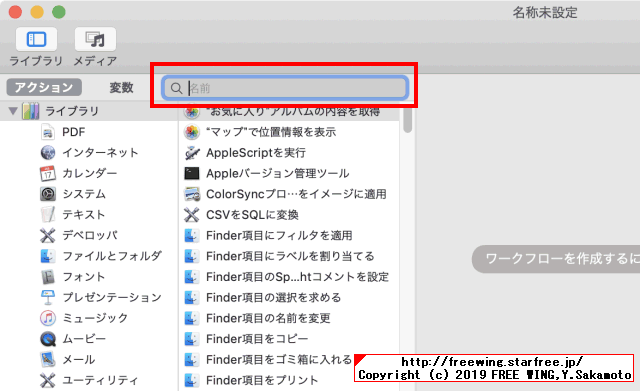Screen dimensions: 640x391
Task: Select the プレゼンテーション Keynote icon
Action: 48,298
